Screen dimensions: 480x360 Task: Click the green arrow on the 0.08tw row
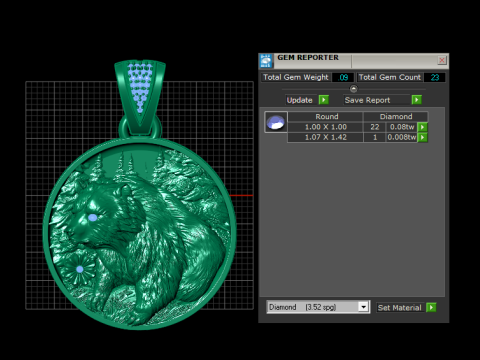(x=422, y=127)
